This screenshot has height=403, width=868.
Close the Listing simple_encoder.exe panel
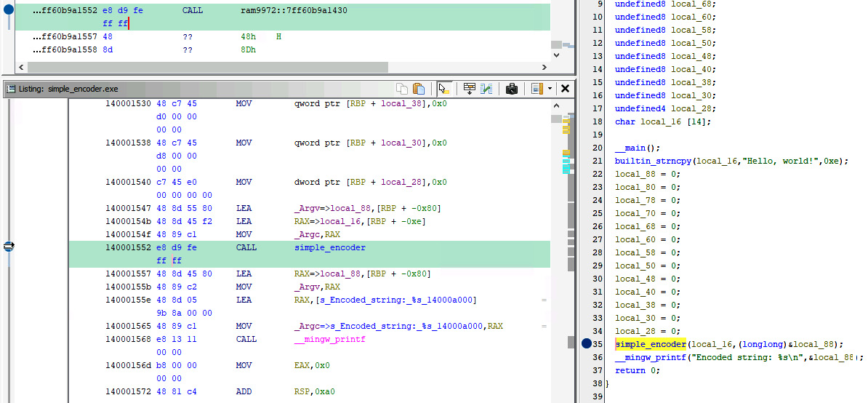pyautogui.click(x=565, y=89)
